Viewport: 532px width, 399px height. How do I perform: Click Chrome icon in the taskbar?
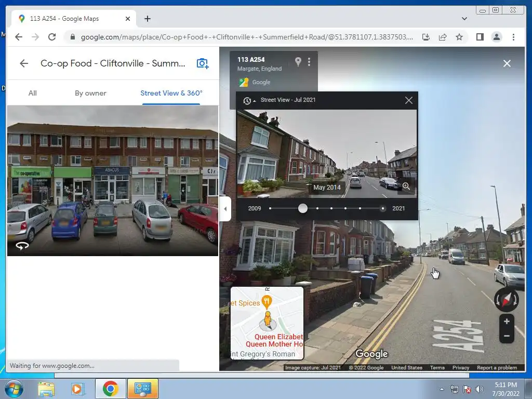[110, 389]
